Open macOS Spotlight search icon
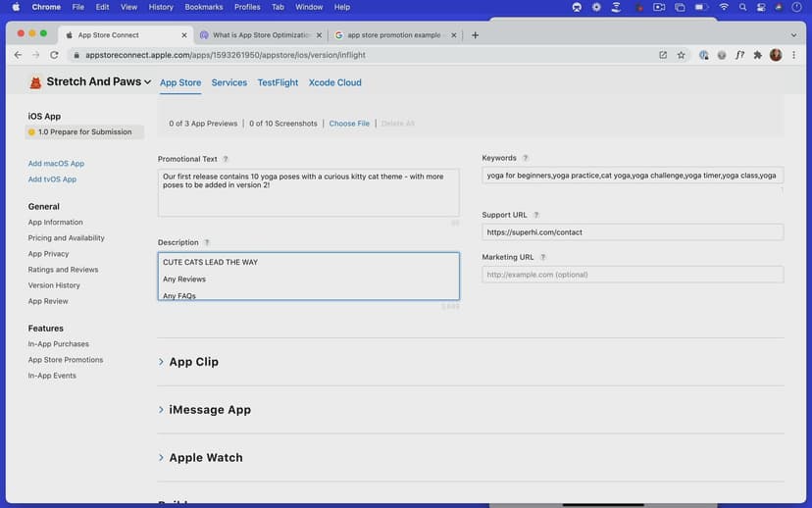Screen dimensions: 812x508 [744, 7]
